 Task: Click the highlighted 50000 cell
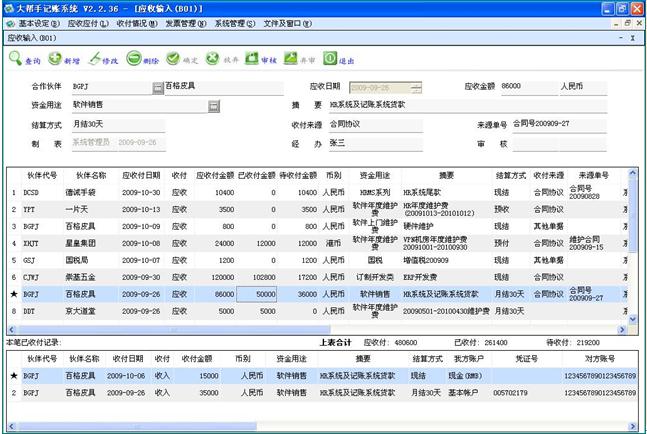(x=257, y=294)
